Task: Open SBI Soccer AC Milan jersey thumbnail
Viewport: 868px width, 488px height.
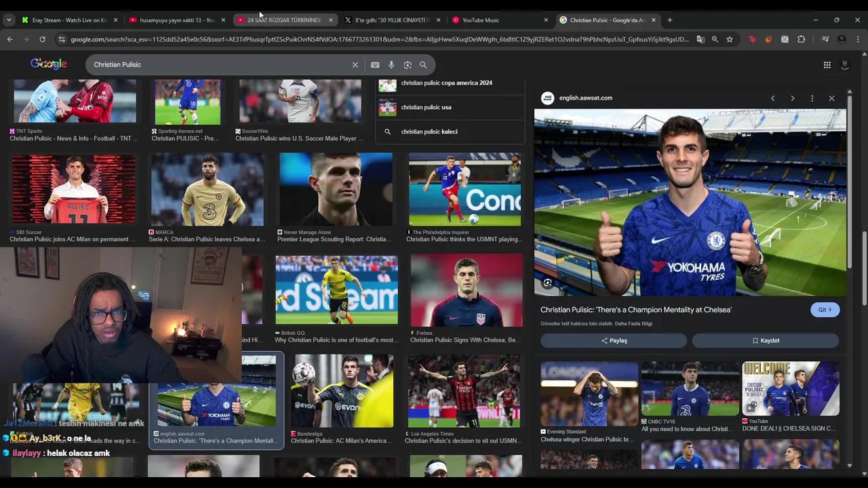Action: point(73,189)
